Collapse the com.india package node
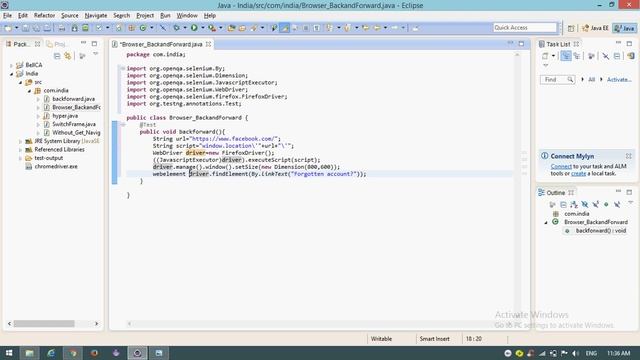Screen dimensions: 640x360 29,91
